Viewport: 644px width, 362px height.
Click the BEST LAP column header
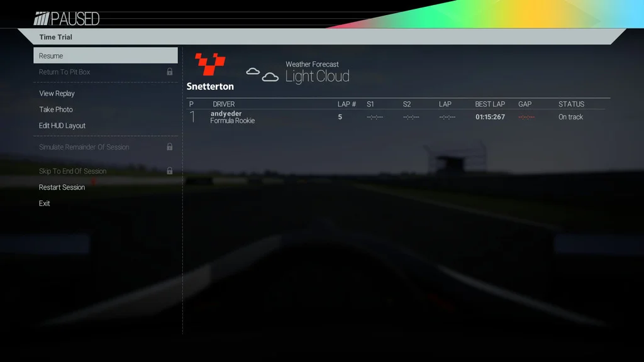point(490,104)
